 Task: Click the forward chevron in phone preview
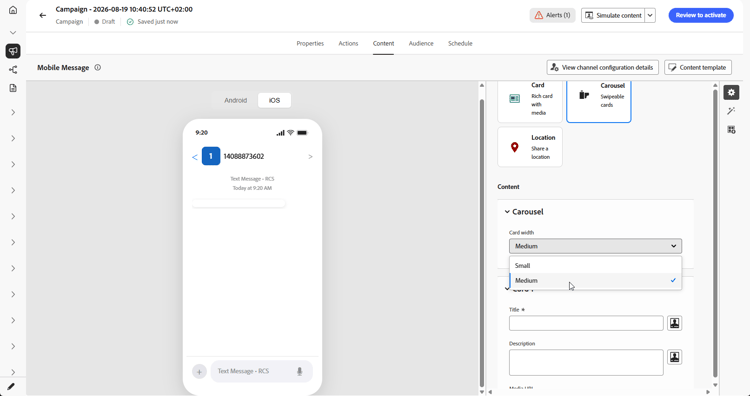310,156
